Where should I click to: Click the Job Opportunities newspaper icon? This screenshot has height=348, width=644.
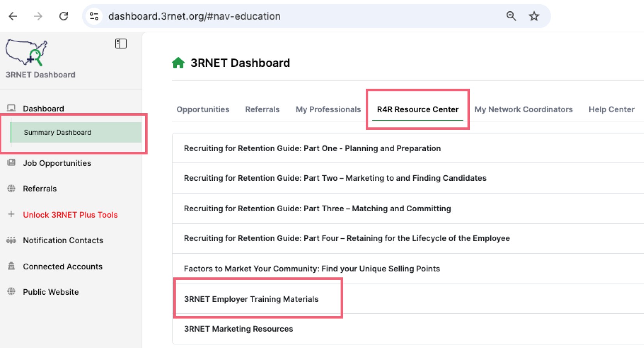click(11, 163)
